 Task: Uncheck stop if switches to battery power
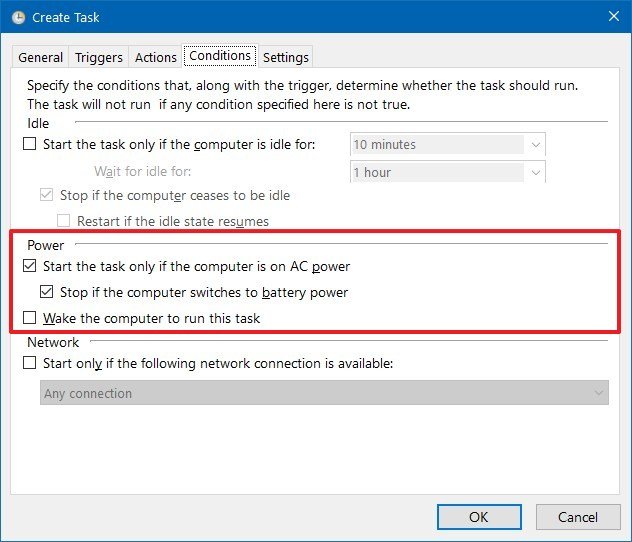click(47, 293)
